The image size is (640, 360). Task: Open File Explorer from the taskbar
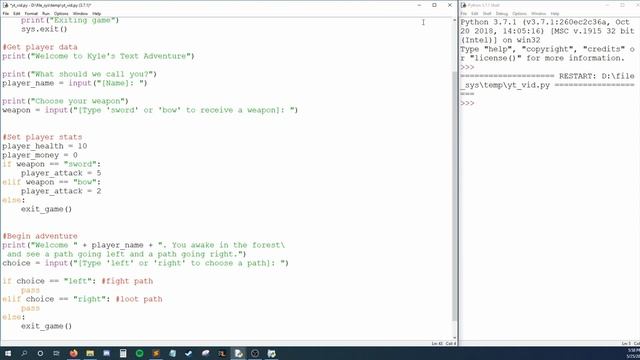pos(90,353)
